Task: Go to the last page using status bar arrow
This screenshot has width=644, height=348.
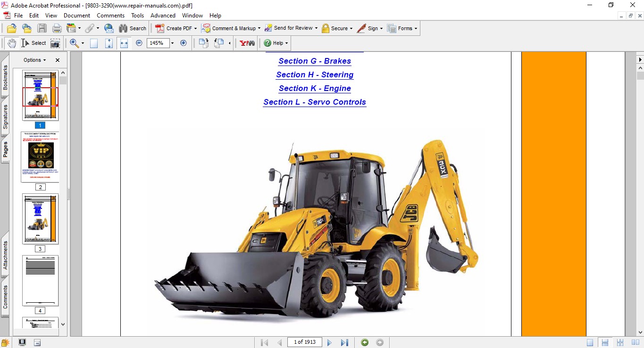Action: tap(344, 342)
